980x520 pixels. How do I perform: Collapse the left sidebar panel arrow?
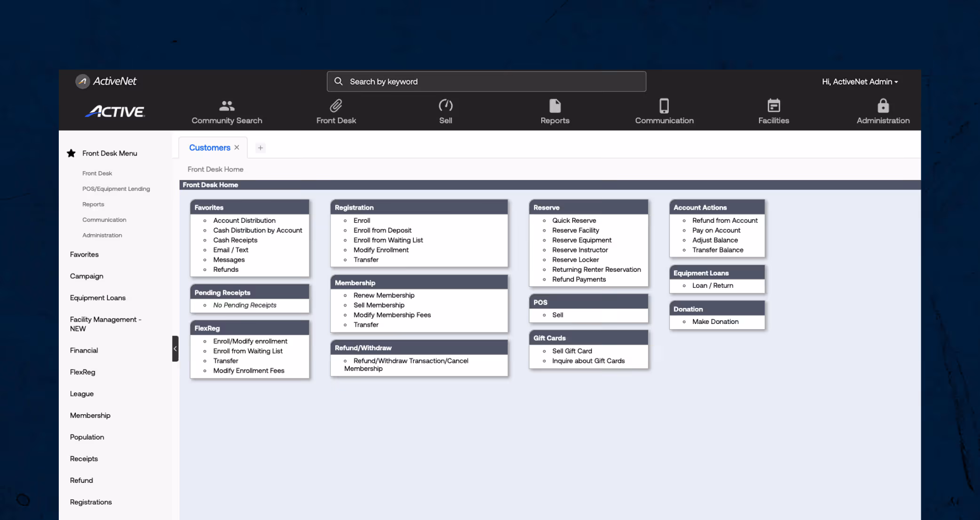(x=175, y=348)
